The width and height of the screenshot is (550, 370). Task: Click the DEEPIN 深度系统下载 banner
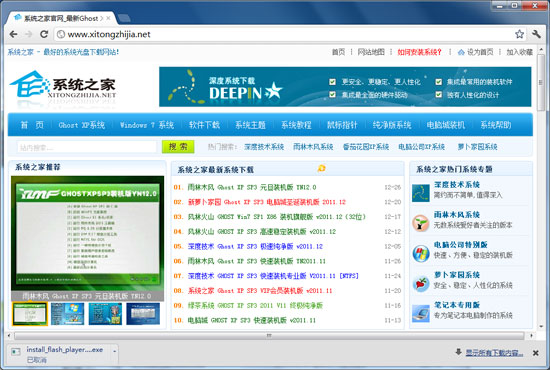tap(345, 87)
